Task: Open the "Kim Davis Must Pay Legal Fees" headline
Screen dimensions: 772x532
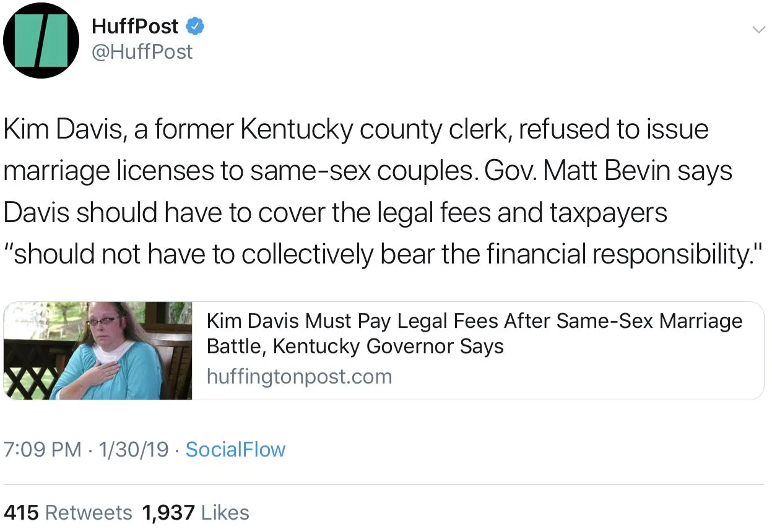Action: (474, 322)
